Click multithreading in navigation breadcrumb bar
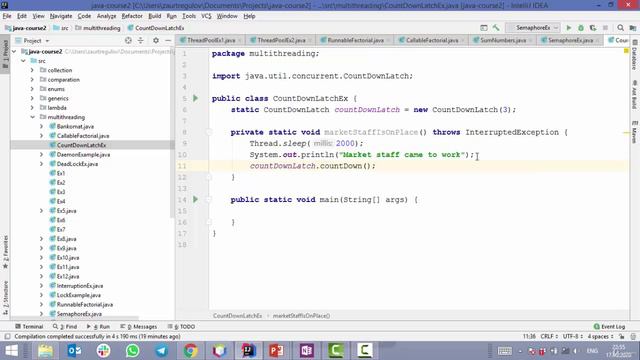Image resolution: width=640 pixels, height=360 pixels. [98, 28]
